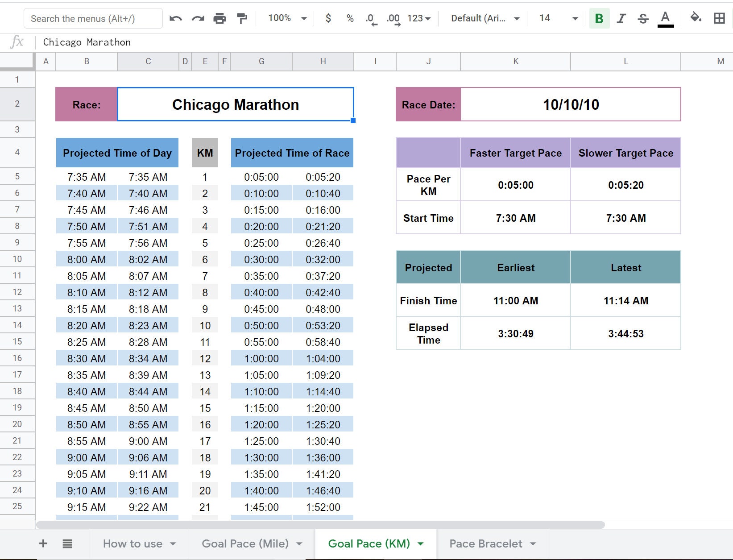Select row 10 header
733x560 pixels.
17,259
